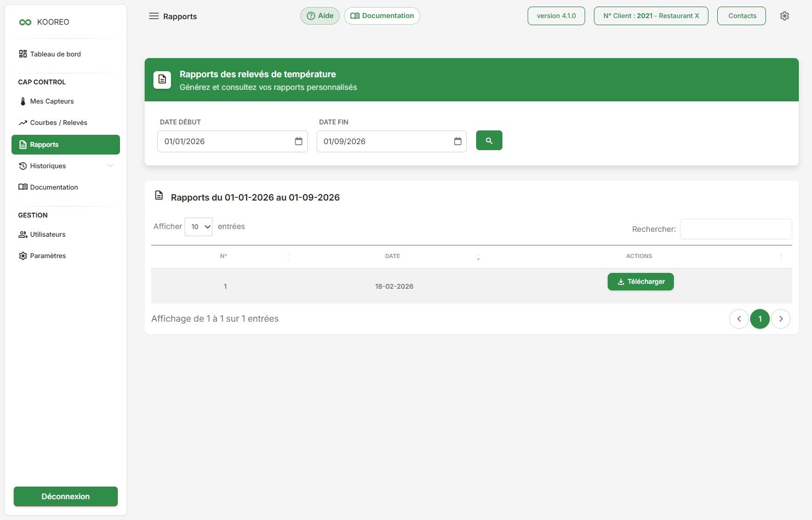The height and width of the screenshot is (520, 812).
Task: Go to the previous page chevron
Action: pyautogui.click(x=739, y=319)
